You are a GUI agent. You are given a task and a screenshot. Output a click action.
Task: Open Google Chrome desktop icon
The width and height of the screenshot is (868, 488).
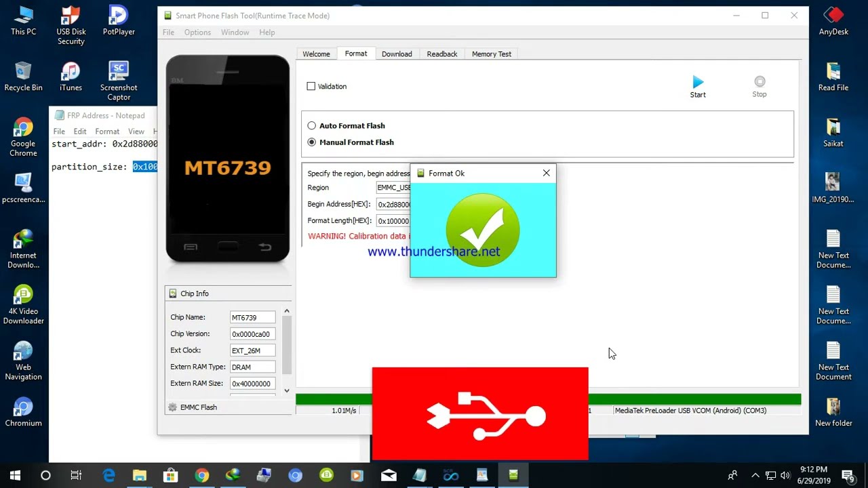tap(23, 136)
